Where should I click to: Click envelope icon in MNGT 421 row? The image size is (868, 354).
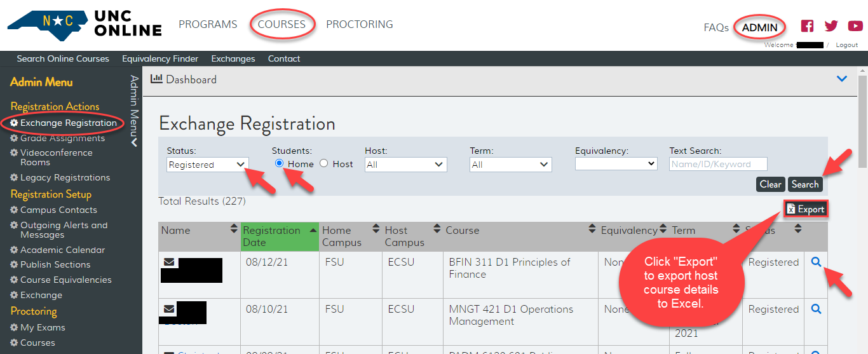[x=169, y=309]
